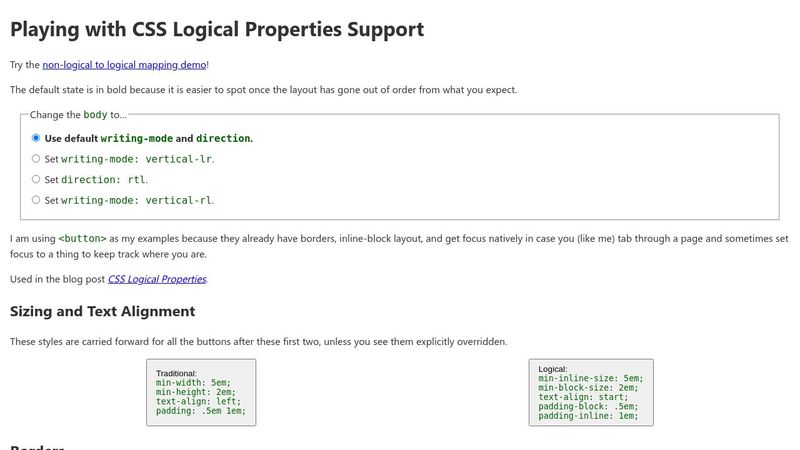Click the Playing with CSS Logical Properties Support heading
Screen dimensions: 800x450
point(217,29)
